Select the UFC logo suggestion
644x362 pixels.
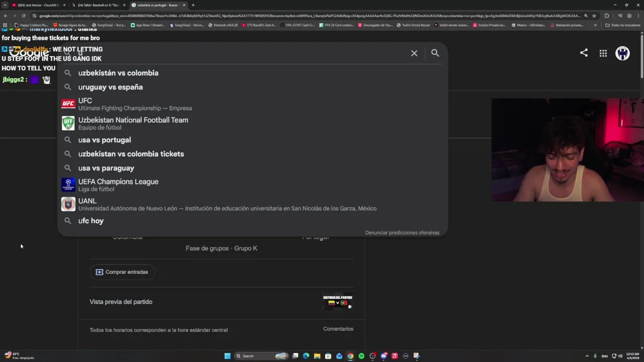[68, 104]
